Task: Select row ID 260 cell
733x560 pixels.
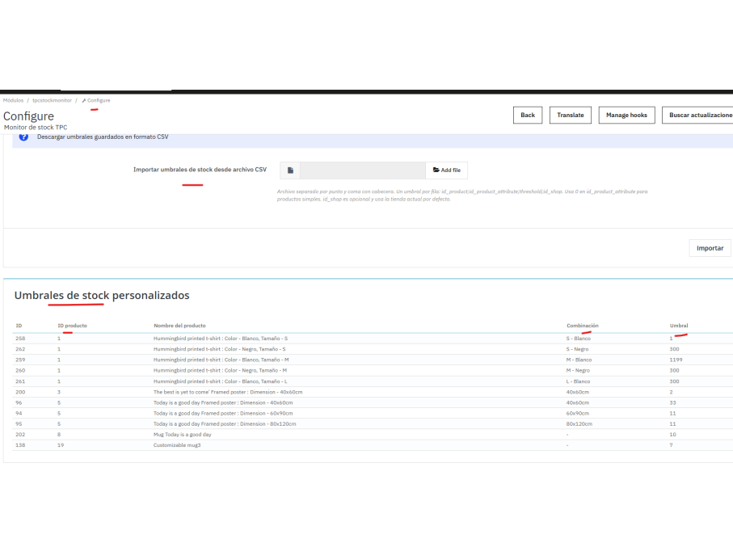Action: (x=20, y=370)
